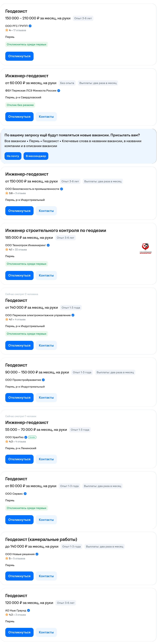Click Откликнуться on the ООО УралГео vacancy
The width and height of the screenshot is (162, 644).
(x=19, y=459)
